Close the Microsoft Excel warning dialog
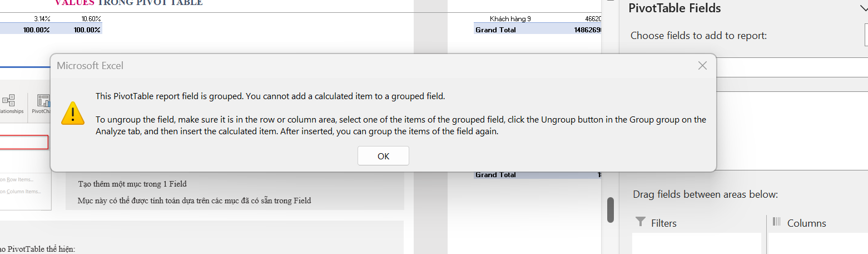 tap(702, 66)
